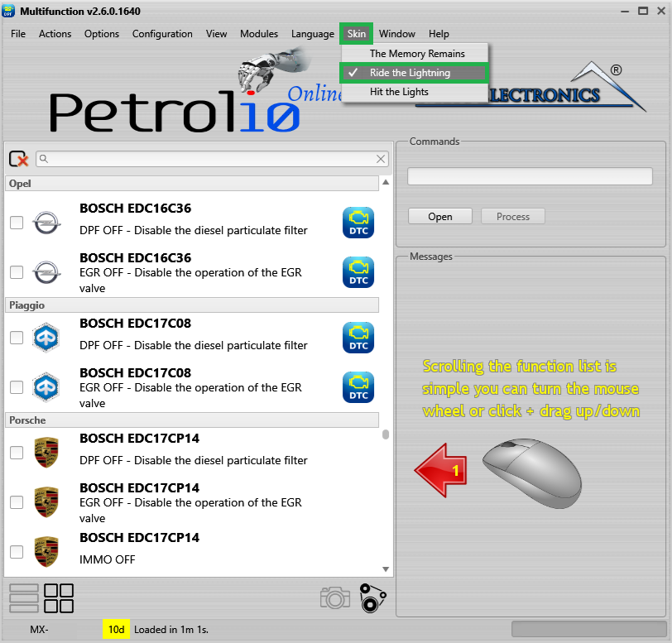Tick the Porsche EDC17CP14 IMMO OFF checkbox

pos(17,552)
